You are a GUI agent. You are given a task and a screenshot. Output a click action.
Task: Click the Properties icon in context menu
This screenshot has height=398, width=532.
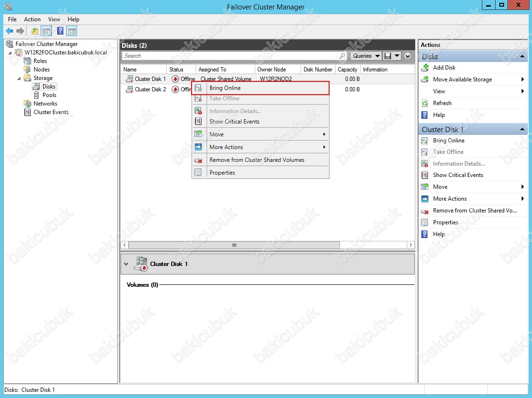pos(198,173)
